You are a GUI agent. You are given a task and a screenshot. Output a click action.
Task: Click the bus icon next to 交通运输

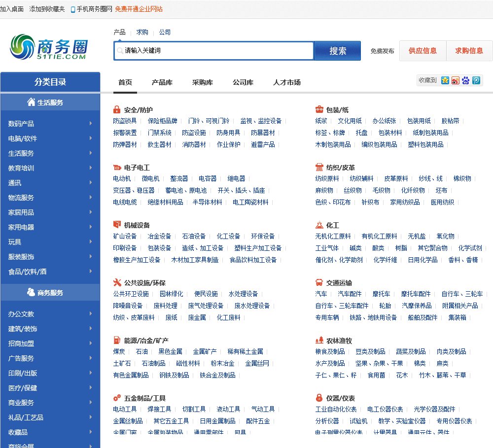point(319,282)
